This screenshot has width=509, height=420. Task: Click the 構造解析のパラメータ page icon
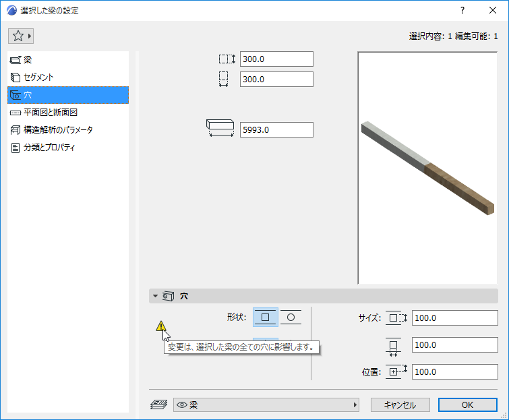pos(16,130)
